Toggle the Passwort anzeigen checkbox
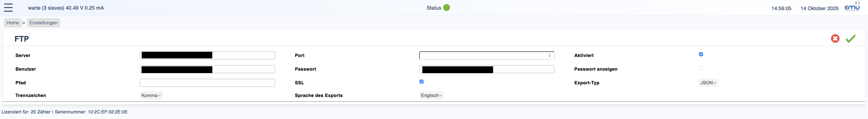Viewport: 868px width, 119px height. [x=701, y=68]
